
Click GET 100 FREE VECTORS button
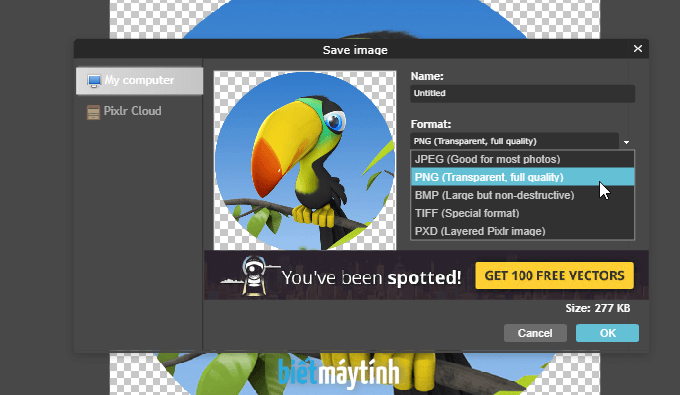point(554,276)
